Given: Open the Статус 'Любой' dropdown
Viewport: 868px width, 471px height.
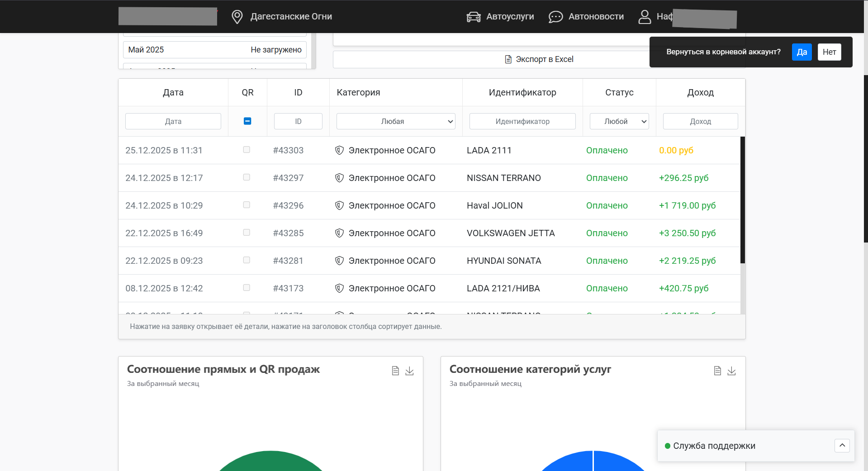Looking at the screenshot, I should pyautogui.click(x=619, y=121).
